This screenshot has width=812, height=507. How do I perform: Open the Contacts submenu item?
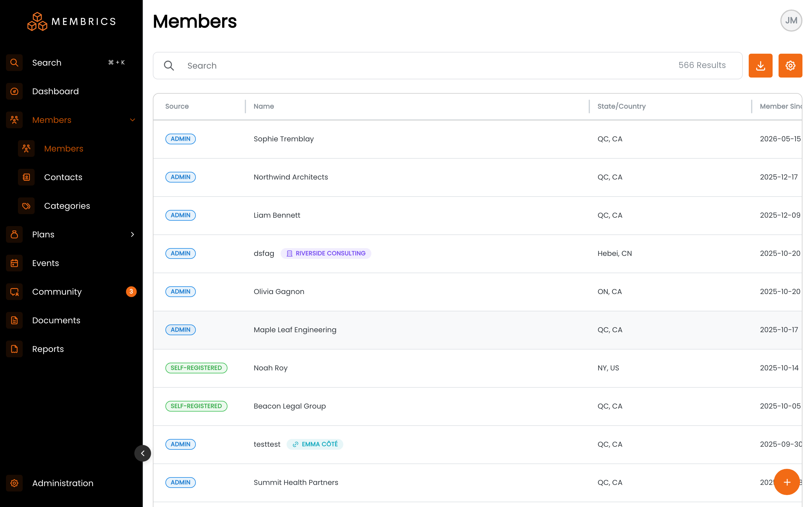(x=63, y=177)
